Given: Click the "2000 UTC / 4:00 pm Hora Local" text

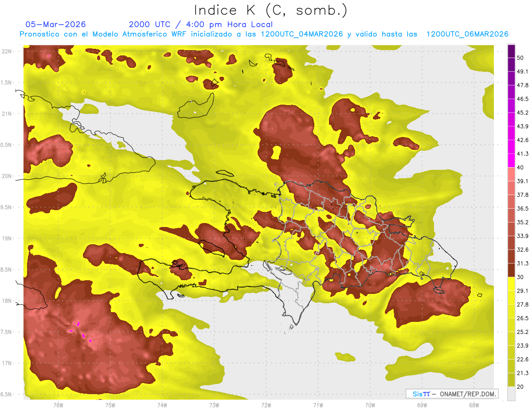Looking at the screenshot, I should tap(201, 24).
